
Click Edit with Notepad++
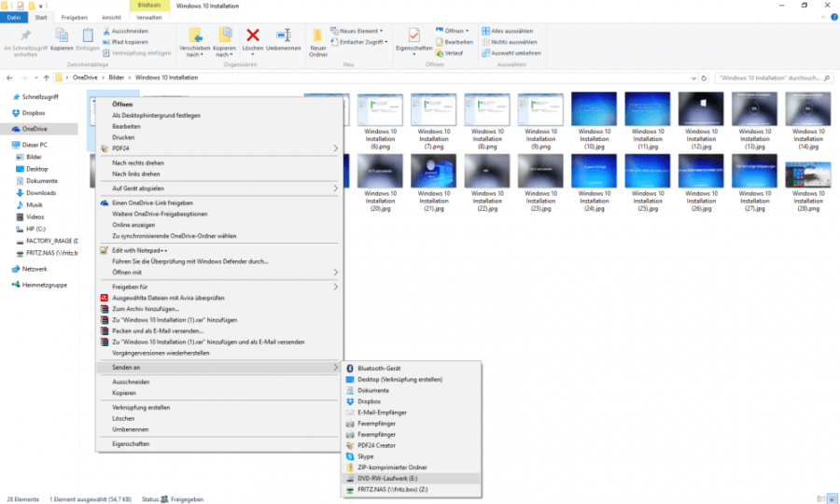coord(218,250)
